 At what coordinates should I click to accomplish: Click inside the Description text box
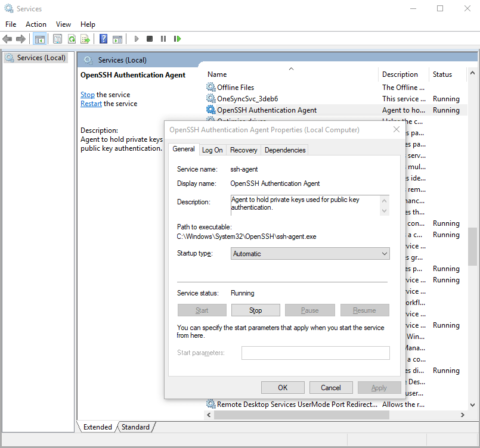[305, 205]
